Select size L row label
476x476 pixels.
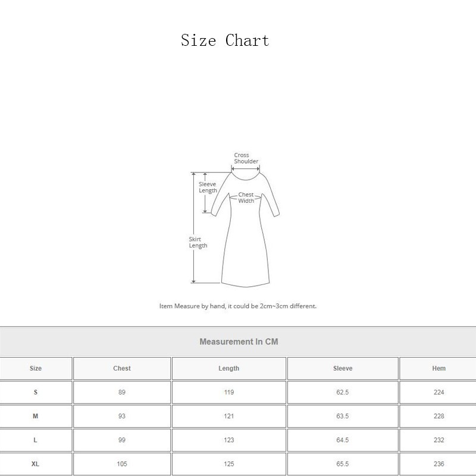coord(35,440)
